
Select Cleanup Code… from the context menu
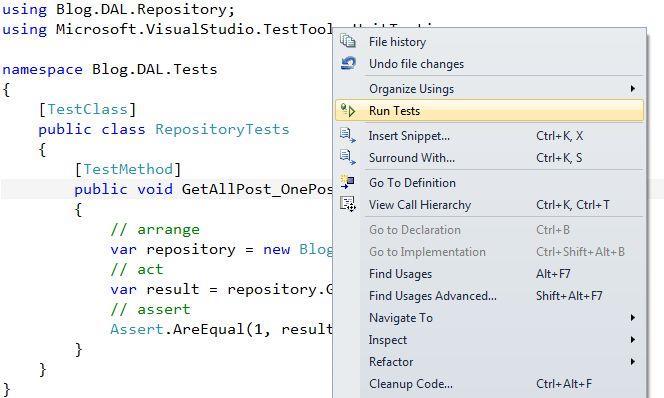(x=490, y=384)
